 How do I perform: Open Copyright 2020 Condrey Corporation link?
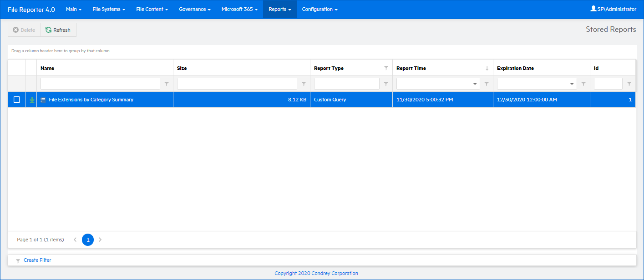pos(316,273)
